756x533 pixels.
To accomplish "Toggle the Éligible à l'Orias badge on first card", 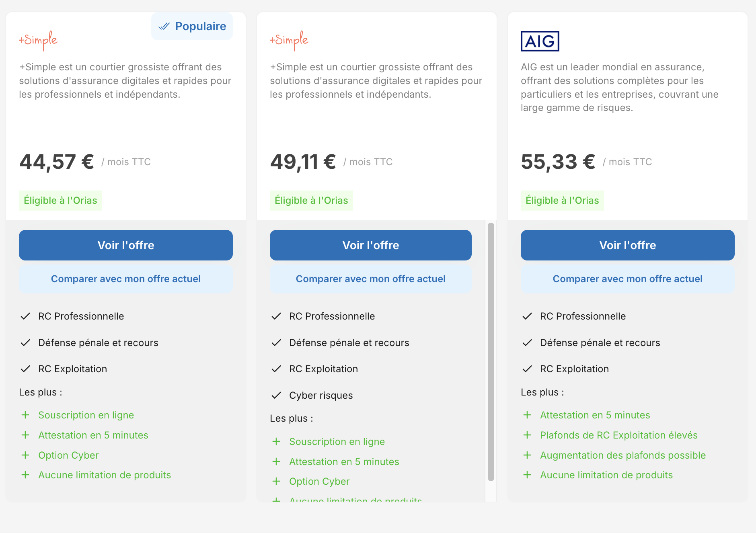I will click(60, 200).
